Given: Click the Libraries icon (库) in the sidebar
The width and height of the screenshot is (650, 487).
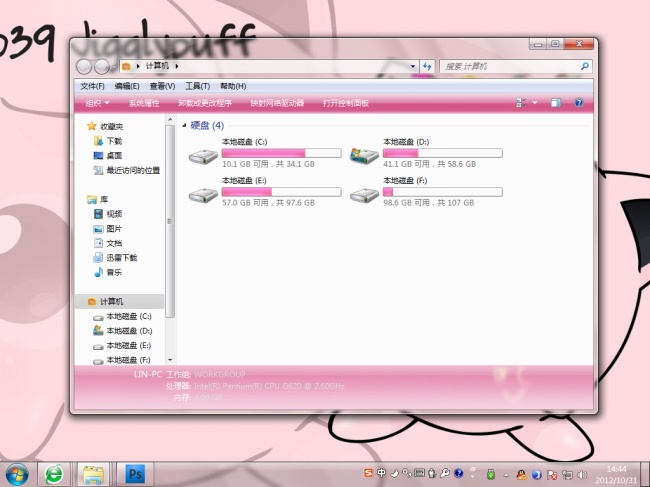Looking at the screenshot, I should pyautogui.click(x=92, y=199).
